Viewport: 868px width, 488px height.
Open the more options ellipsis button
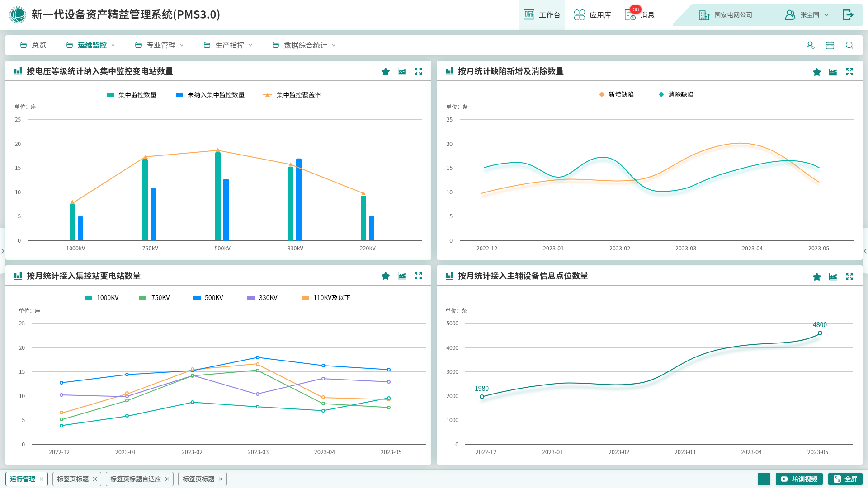coord(764,479)
